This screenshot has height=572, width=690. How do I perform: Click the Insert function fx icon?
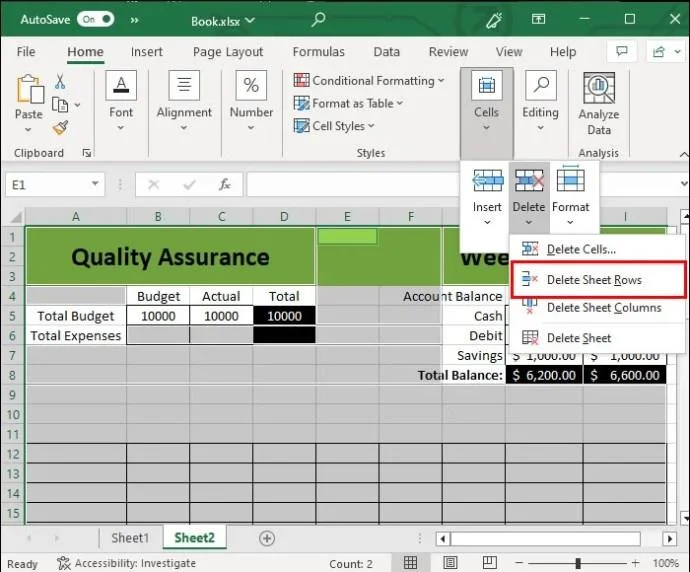(226, 185)
